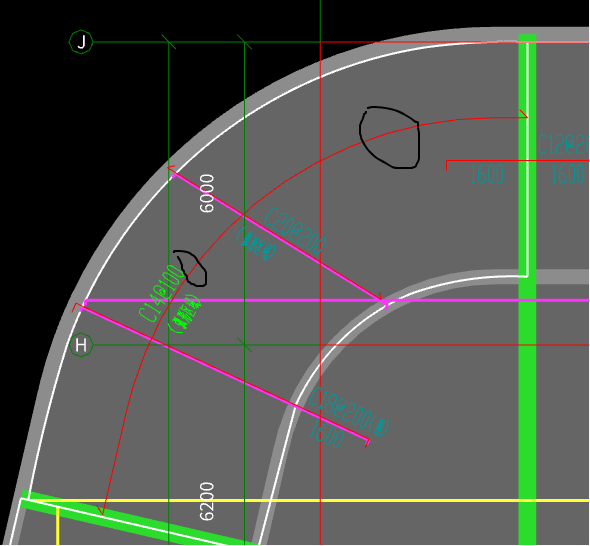Select the C18@200 rebar label
The height and width of the screenshot is (546, 590).
click(349, 412)
